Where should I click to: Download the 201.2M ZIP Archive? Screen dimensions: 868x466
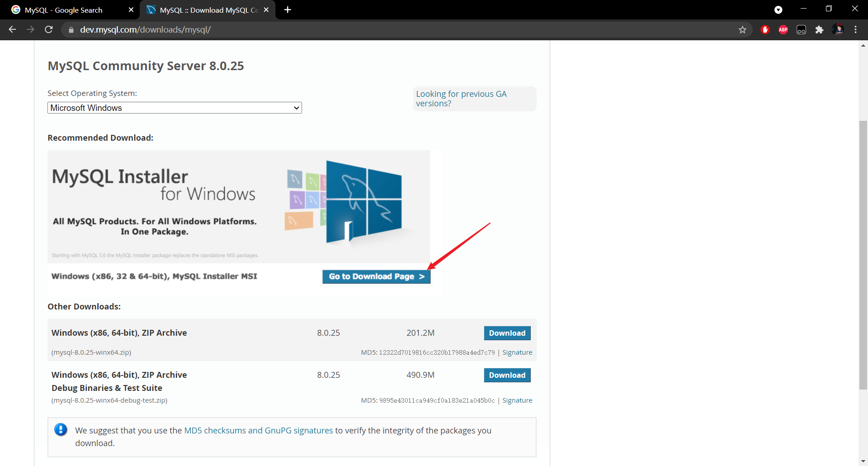pos(507,333)
